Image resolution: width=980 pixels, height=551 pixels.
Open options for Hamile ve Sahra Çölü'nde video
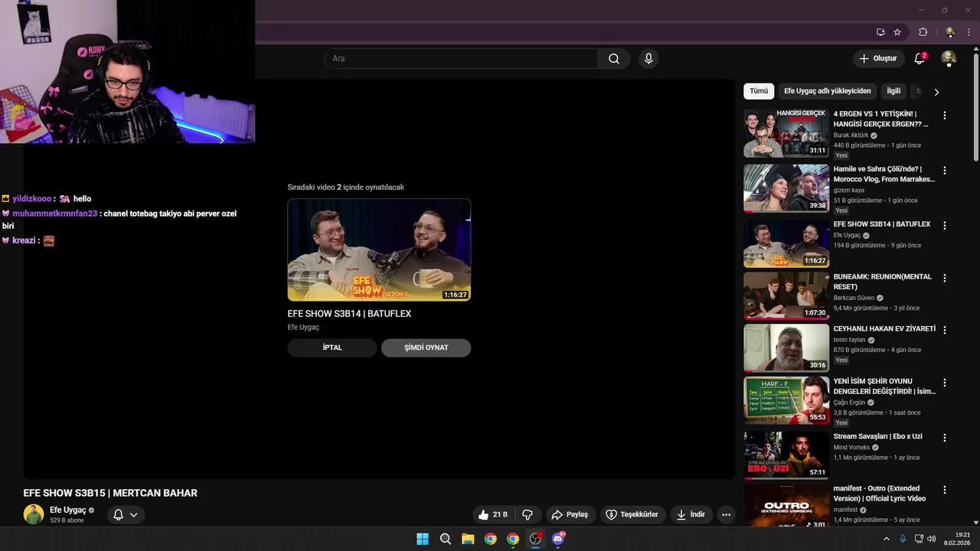[x=945, y=171]
